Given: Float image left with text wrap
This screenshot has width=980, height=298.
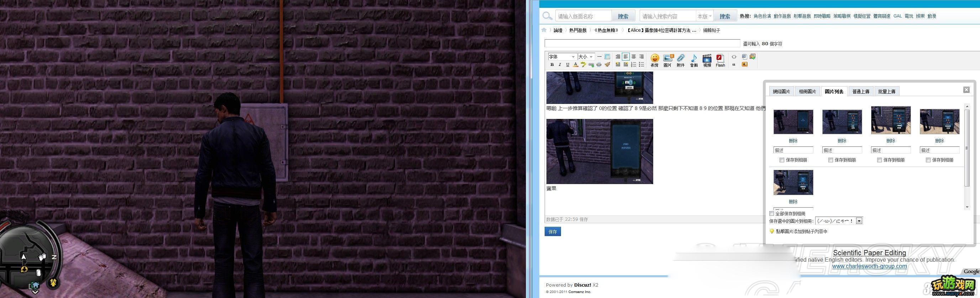Looking at the screenshot, I should [618, 65].
